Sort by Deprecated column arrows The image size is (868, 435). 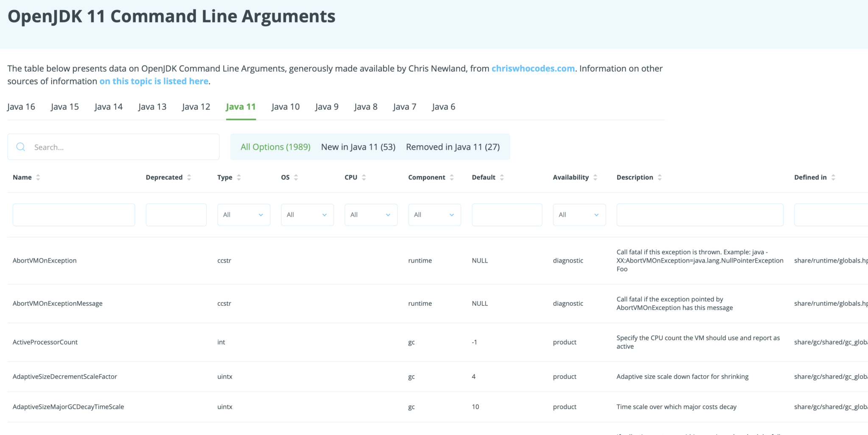click(x=189, y=177)
